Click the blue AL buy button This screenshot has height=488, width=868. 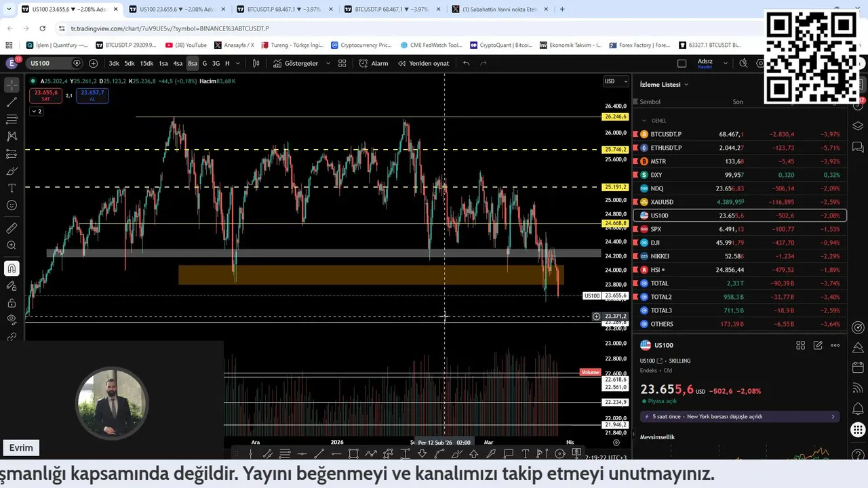(92, 96)
